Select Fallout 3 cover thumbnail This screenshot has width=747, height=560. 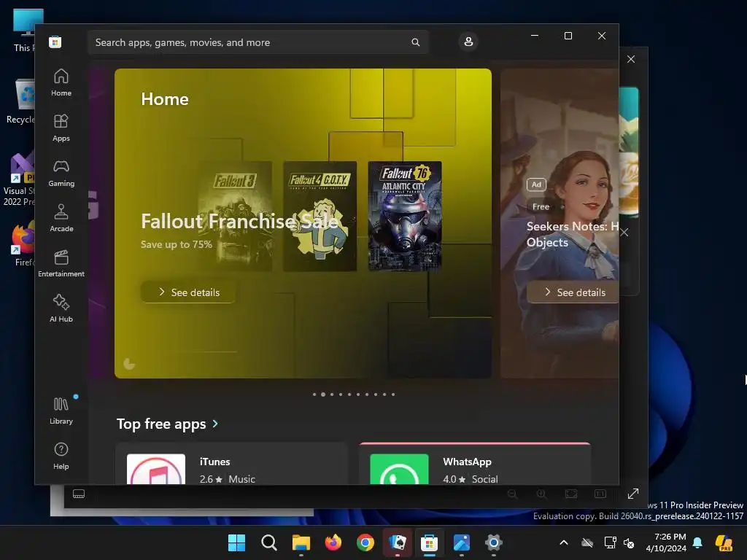(x=235, y=216)
